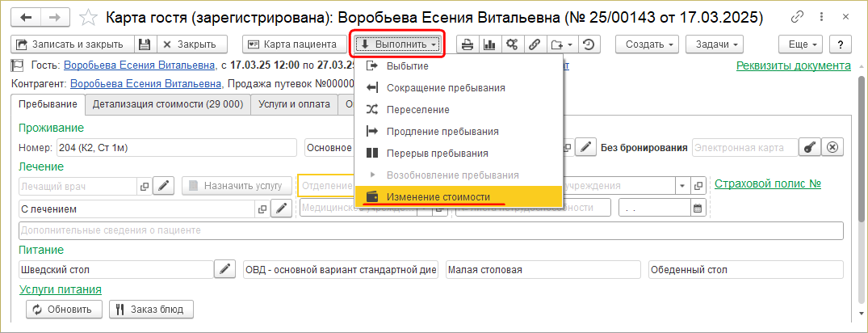Open Страховой полис № link

click(x=768, y=183)
